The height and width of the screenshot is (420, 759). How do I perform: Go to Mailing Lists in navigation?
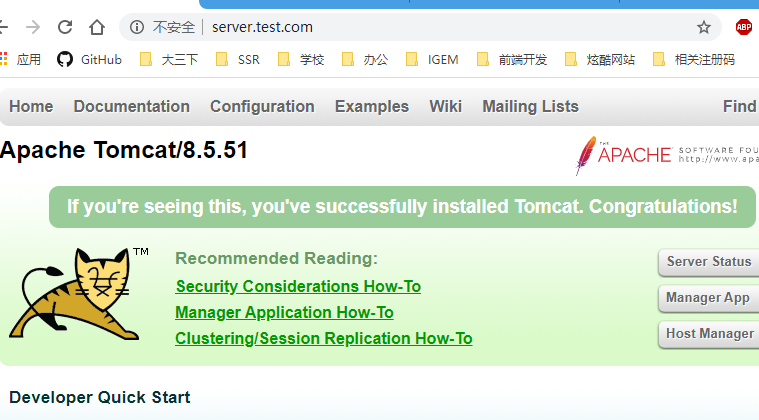(530, 106)
